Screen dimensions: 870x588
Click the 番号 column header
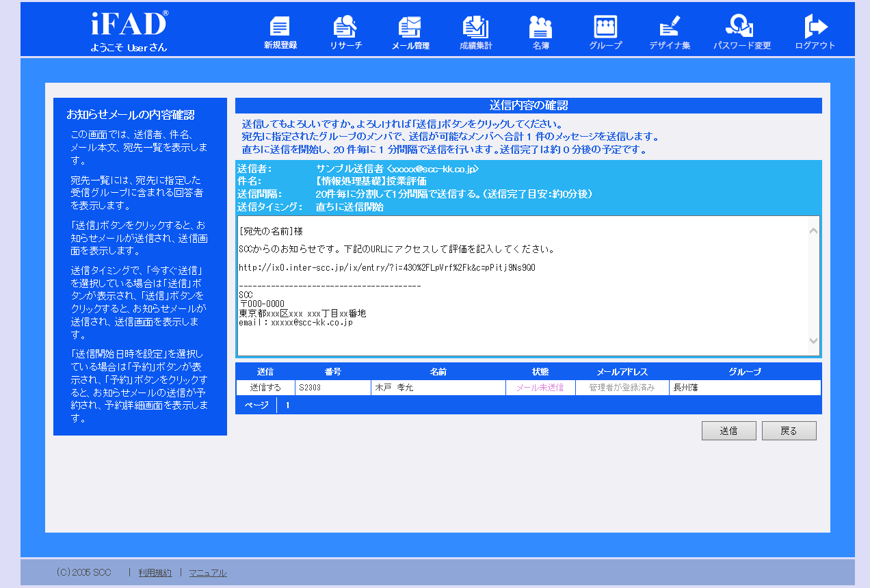click(333, 372)
